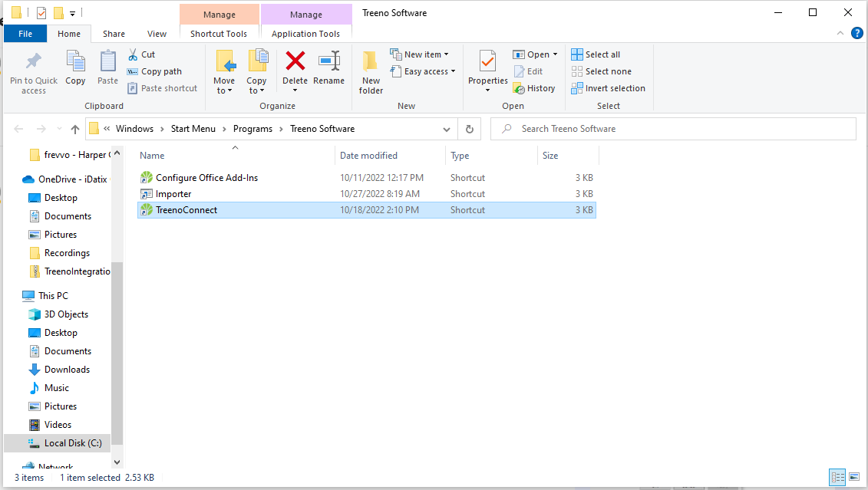The image size is (868, 490).
Task: Switch to large icons view toggle
Action: pos(854,477)
